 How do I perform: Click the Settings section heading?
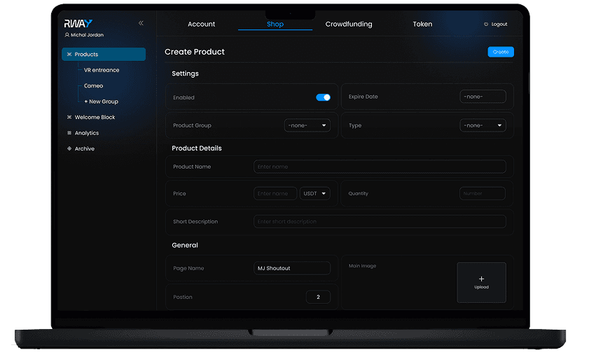coord(185,73)
